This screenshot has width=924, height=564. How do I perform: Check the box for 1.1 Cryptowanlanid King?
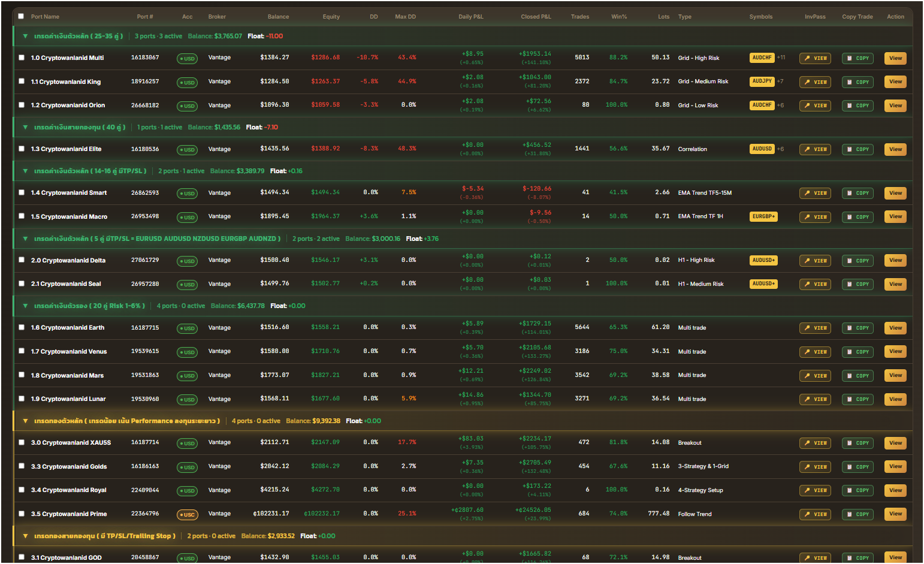pyautogui.click(x=22, y=82)
